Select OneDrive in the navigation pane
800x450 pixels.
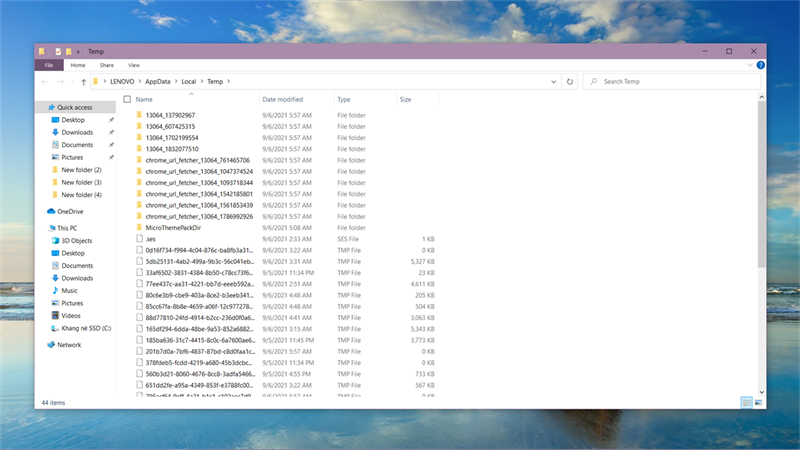[70, 211]
